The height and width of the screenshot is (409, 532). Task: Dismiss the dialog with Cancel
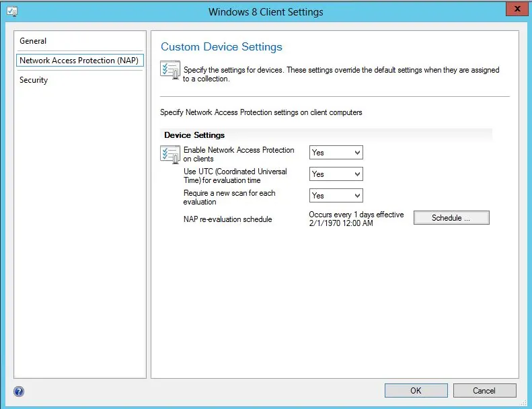(484, 391)
